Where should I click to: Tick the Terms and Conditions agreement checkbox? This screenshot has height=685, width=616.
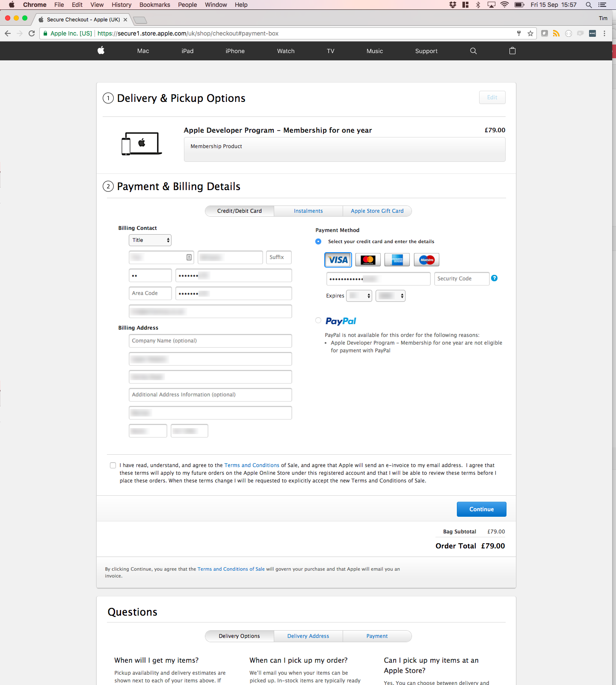113,465
